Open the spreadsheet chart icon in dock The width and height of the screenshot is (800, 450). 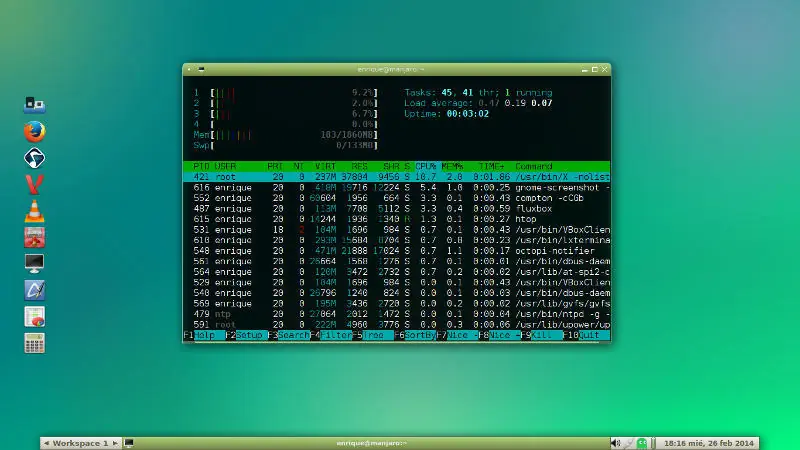35,317
